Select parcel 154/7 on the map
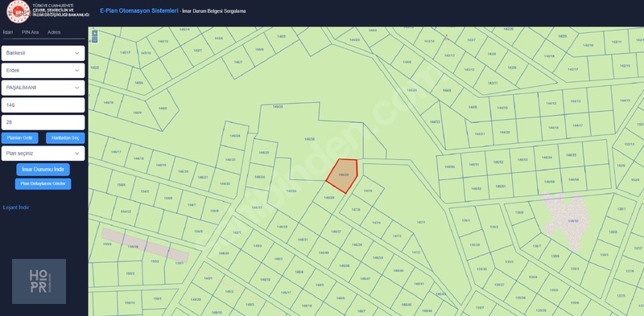 (x=192, y=204)
